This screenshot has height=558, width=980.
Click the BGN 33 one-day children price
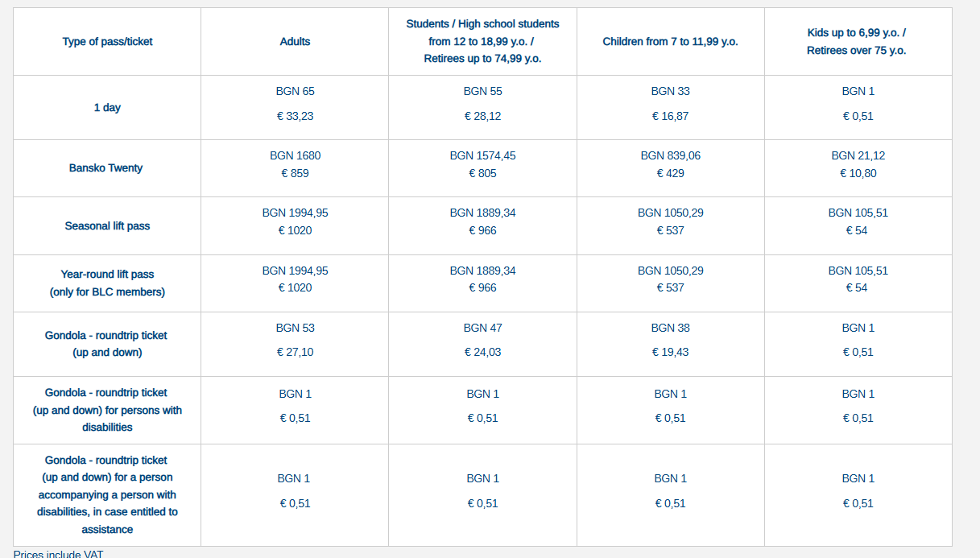(670, 92)
